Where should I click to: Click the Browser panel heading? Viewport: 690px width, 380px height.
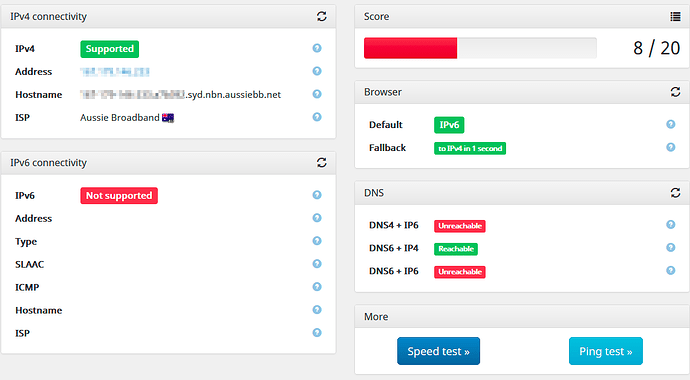(383, 92)
